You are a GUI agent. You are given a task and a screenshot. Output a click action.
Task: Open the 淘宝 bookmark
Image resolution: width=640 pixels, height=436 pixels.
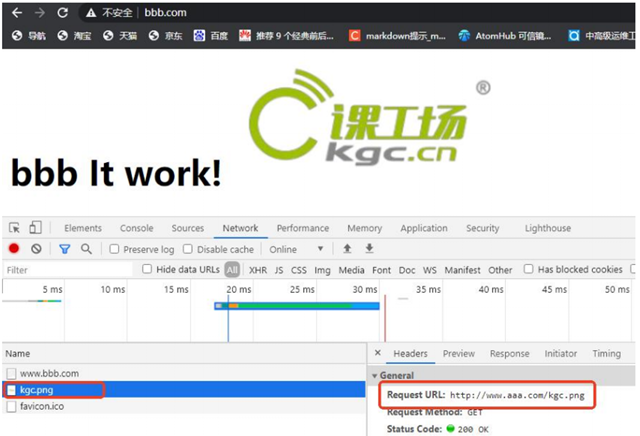click(74, 36)
